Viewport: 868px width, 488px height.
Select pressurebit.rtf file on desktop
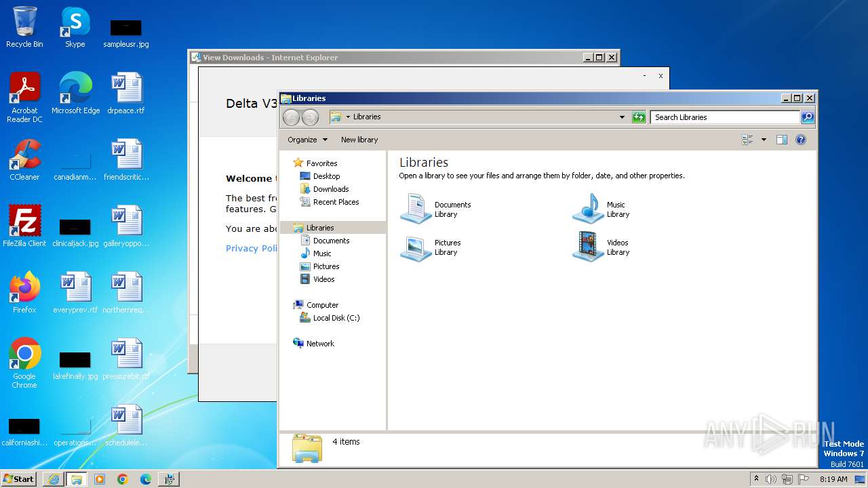pos(126,359)
